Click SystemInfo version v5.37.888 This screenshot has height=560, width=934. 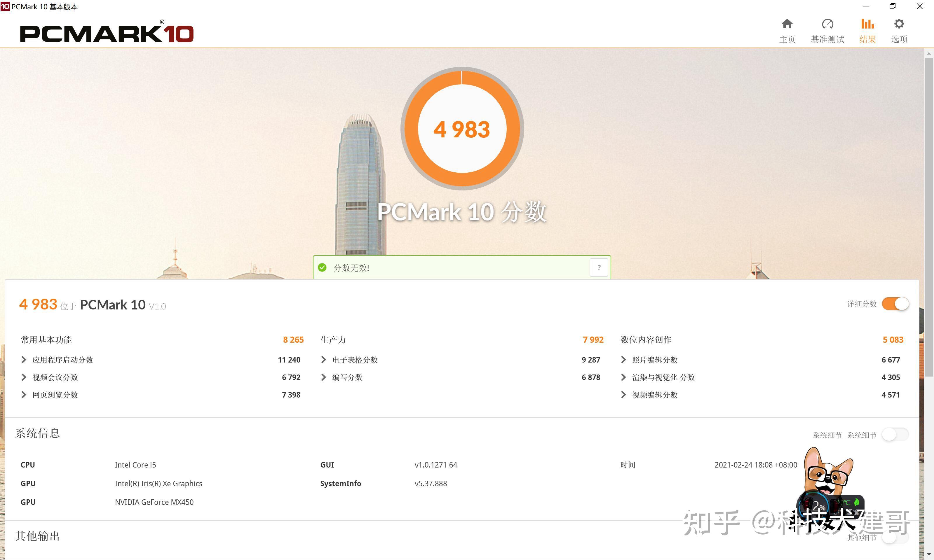[431, 483]
